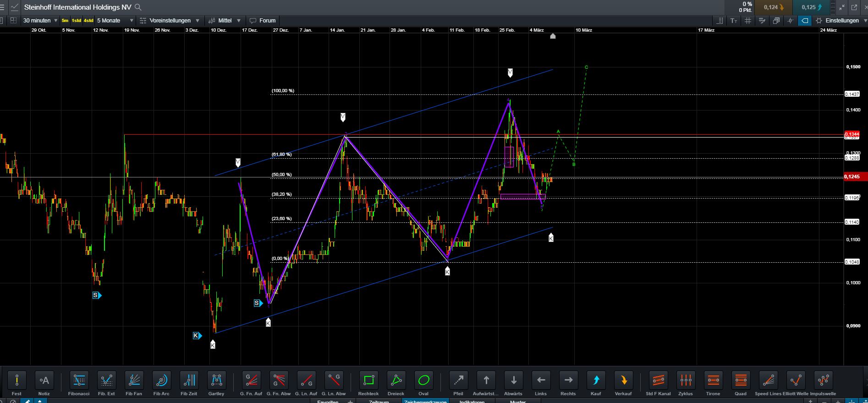Image resolution: width=868 pixels, height=403 pixels.
Task: Place a Verkauf marker
Action: click(x=623, y=380)
